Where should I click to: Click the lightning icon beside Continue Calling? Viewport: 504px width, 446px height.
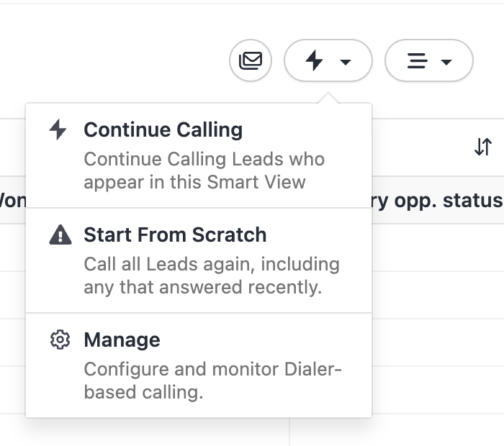58,130
